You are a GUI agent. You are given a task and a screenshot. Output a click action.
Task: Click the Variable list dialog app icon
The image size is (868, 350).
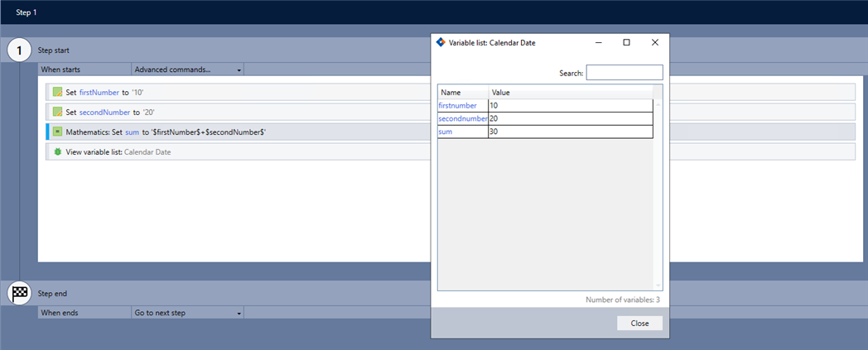click(441, 42)
